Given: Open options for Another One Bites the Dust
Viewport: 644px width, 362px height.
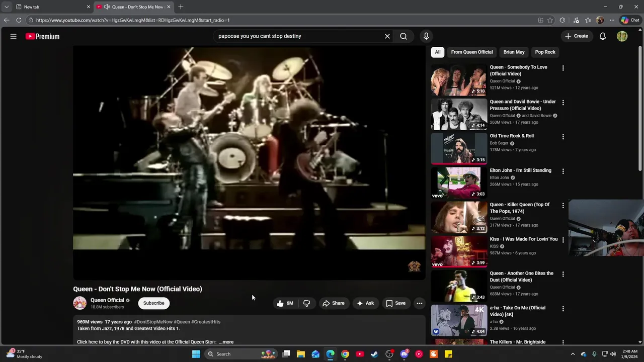Looking at the screenshot, I should [x=563, y=274].
